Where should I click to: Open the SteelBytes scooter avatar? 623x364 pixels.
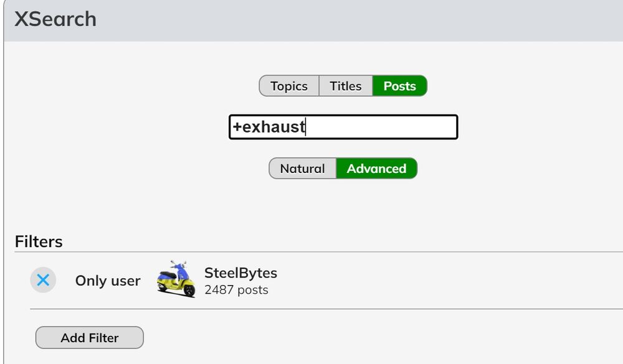point(176,279)
